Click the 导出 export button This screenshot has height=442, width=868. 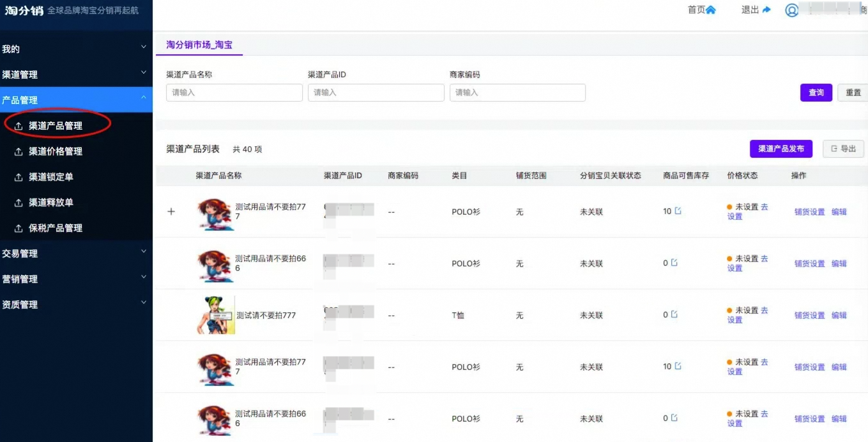843,149
